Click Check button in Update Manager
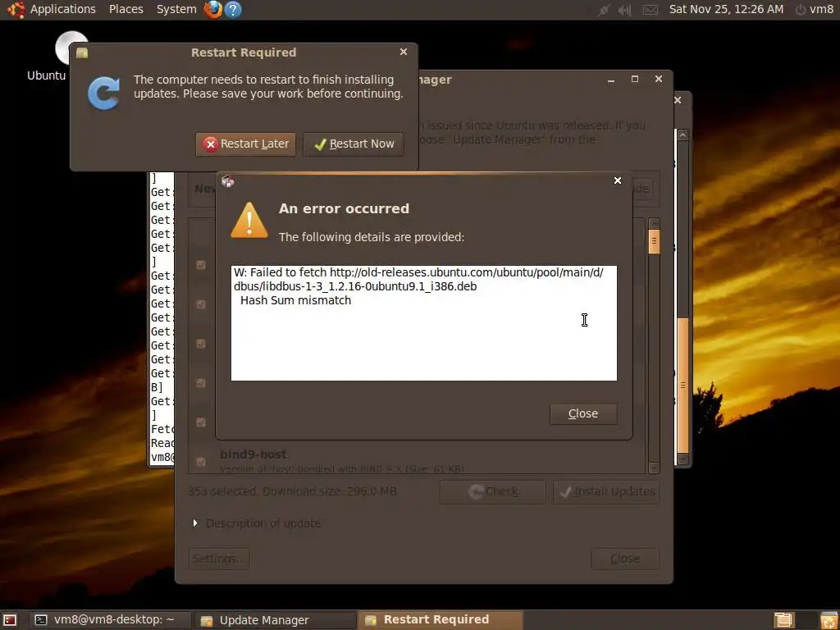This screenshot has width=840, height=630. (492, 492)
